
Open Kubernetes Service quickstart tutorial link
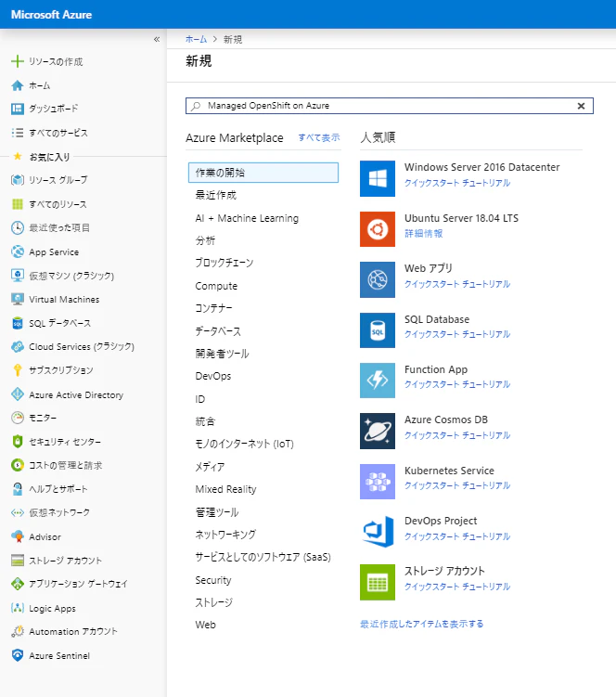pos(456,485)
